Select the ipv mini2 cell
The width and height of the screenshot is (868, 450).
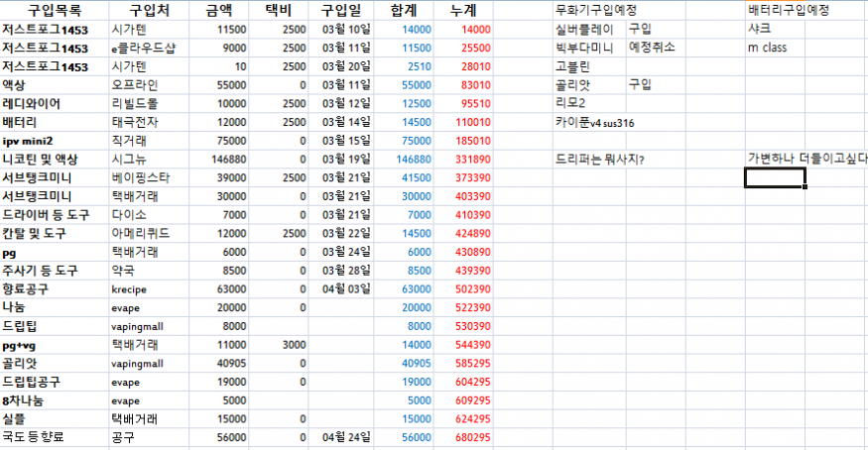pyautogui.click(x=55, y=141)
